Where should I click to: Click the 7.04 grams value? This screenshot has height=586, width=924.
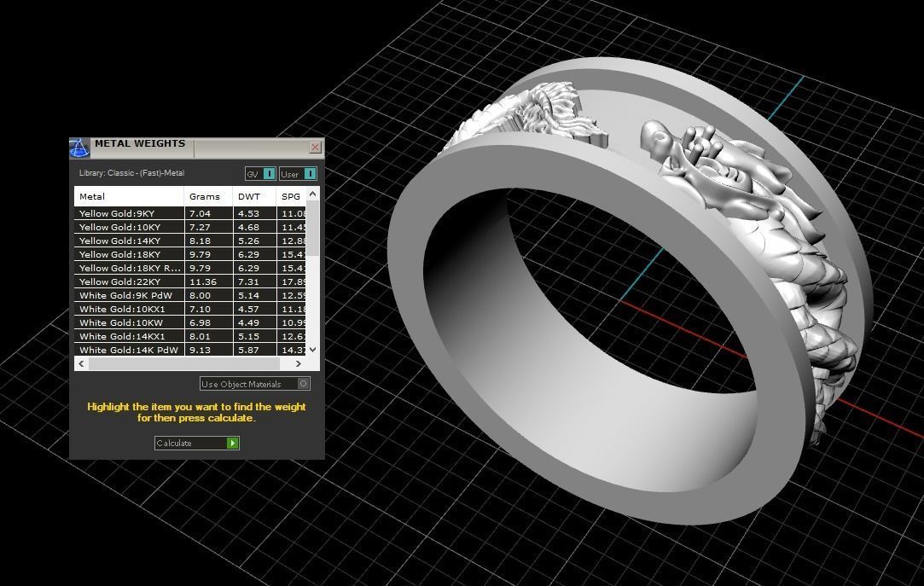coord(200,213)
